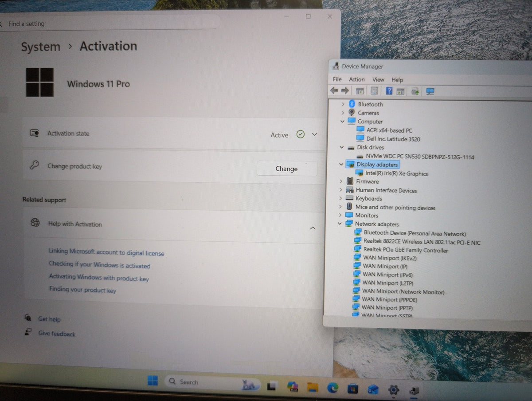The image size is (532, 401).
Task: Click Scan for hardware changes toolbar icon
Action: pyautogui.click(x=430, y=91)
